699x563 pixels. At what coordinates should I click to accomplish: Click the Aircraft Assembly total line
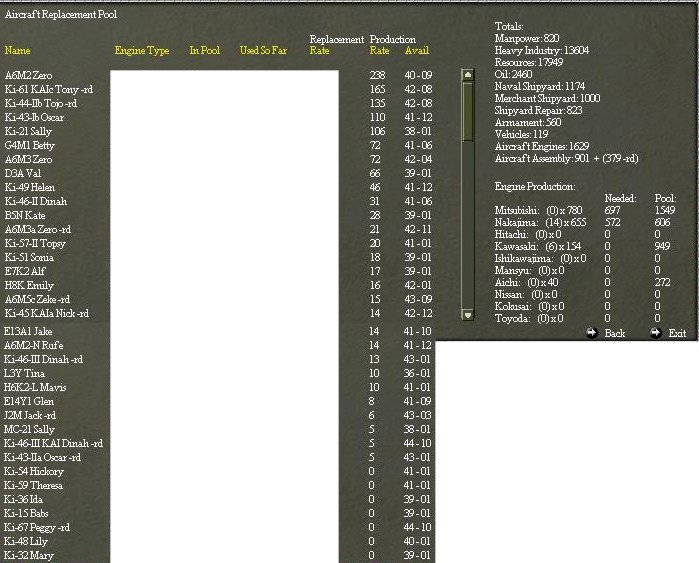point(566,158)
